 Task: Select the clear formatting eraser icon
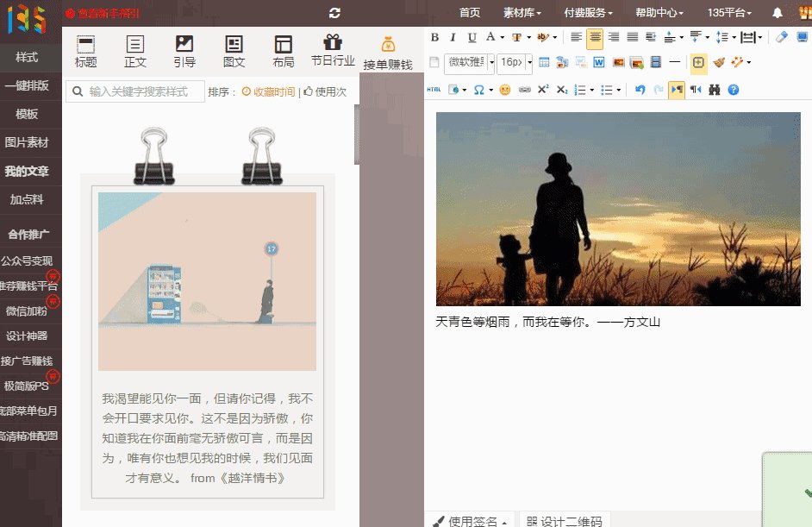[x=783, y=37]
